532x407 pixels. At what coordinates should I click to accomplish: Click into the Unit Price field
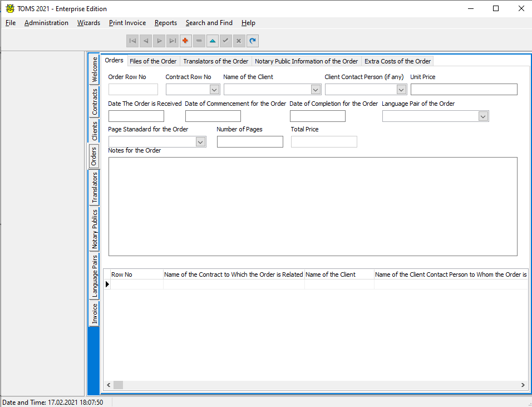[464, 90]
